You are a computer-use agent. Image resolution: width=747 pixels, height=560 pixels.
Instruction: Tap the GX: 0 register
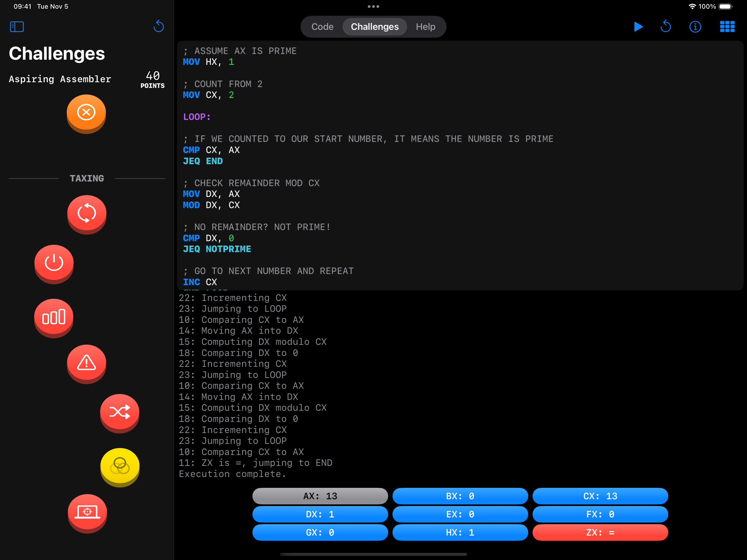pos(320,532)
